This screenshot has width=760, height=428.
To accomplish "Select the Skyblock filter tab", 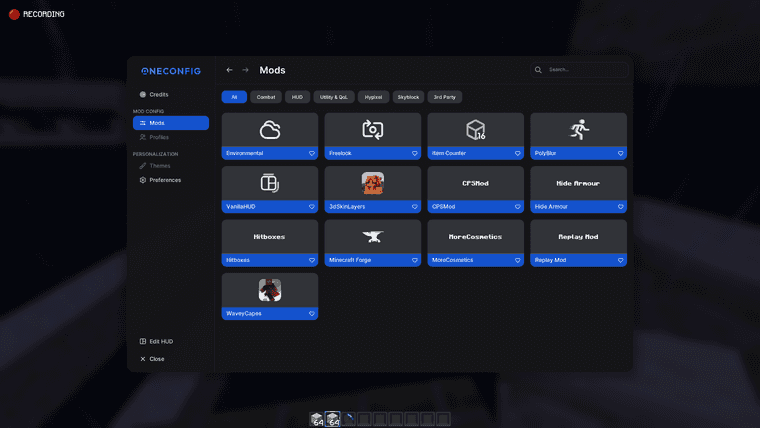I will click(408, 97).
